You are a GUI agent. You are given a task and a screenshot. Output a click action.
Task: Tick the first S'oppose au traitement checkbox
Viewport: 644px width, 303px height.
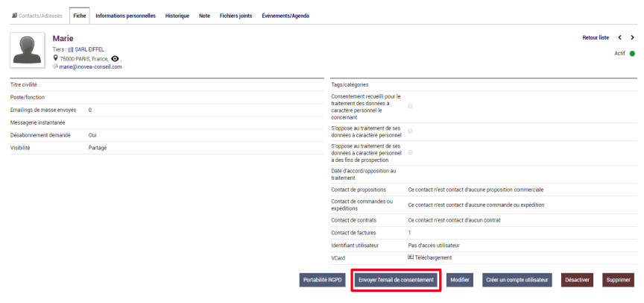[410, 131]
